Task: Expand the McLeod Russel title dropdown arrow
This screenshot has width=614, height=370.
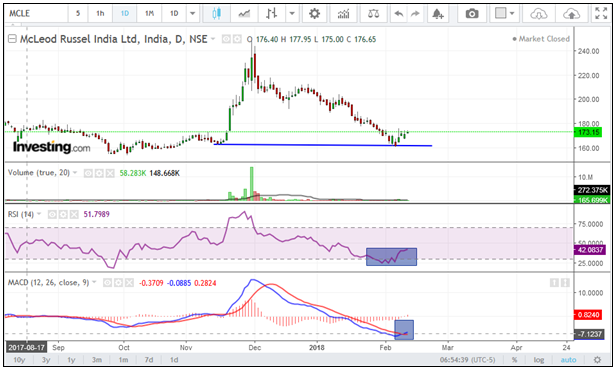Action: click(213, 39)
